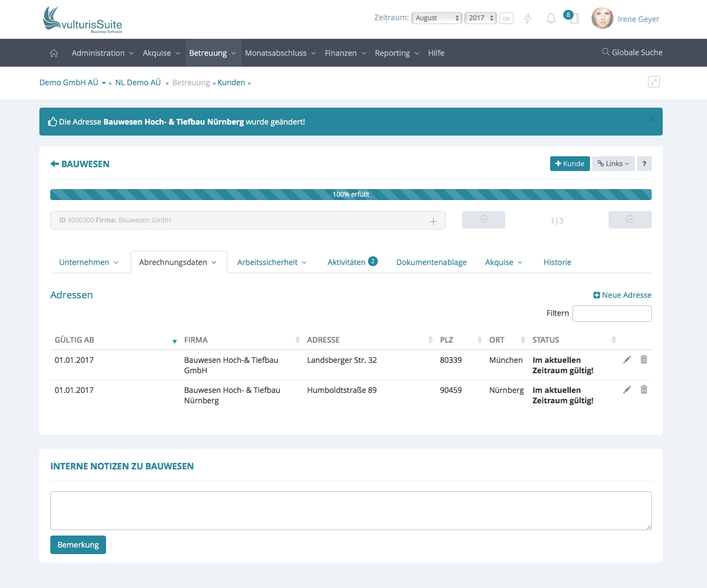Click into the Filtern input field
The image size is (707, 588).
(611, 314)
